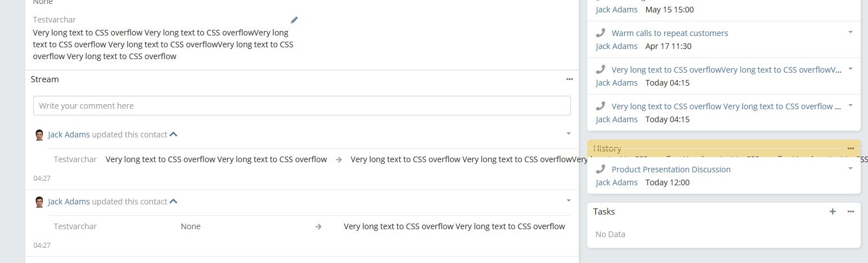Add a new task with plus icon
Screen dimensions: 868x263
coord(833,212)
